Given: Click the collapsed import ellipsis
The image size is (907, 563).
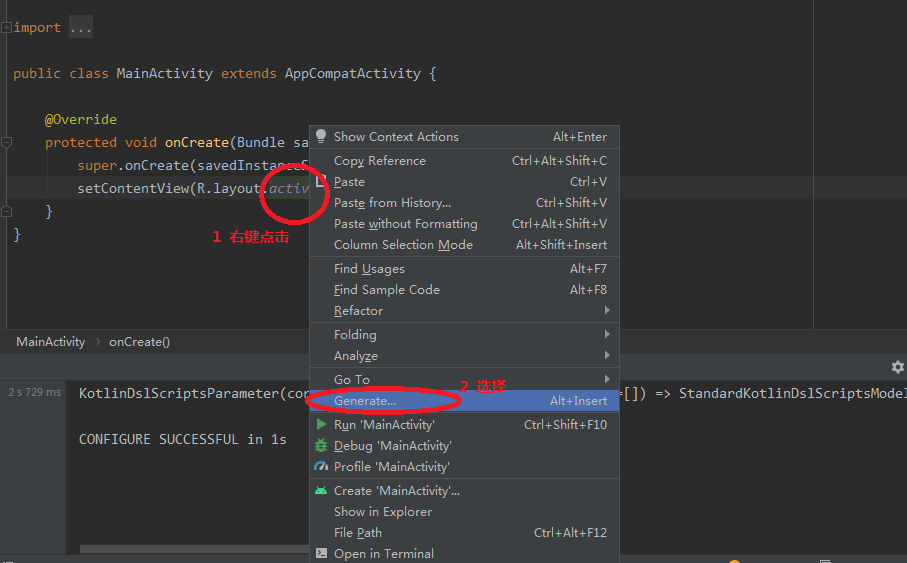Looking at the screenshot, I should tap(80, 27).
